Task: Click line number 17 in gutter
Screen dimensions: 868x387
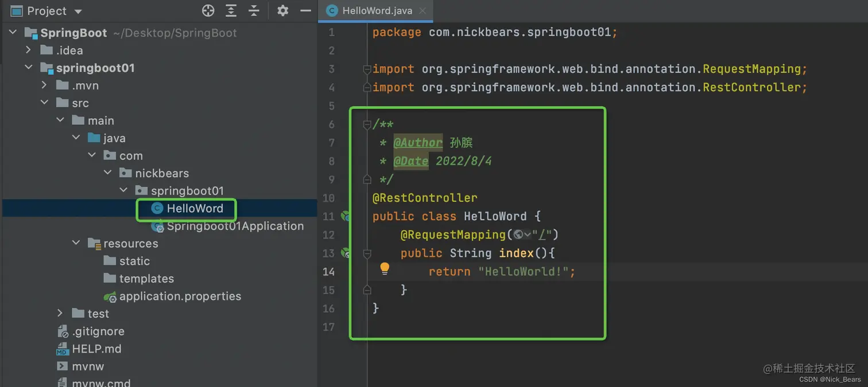Action: [328, 326]
